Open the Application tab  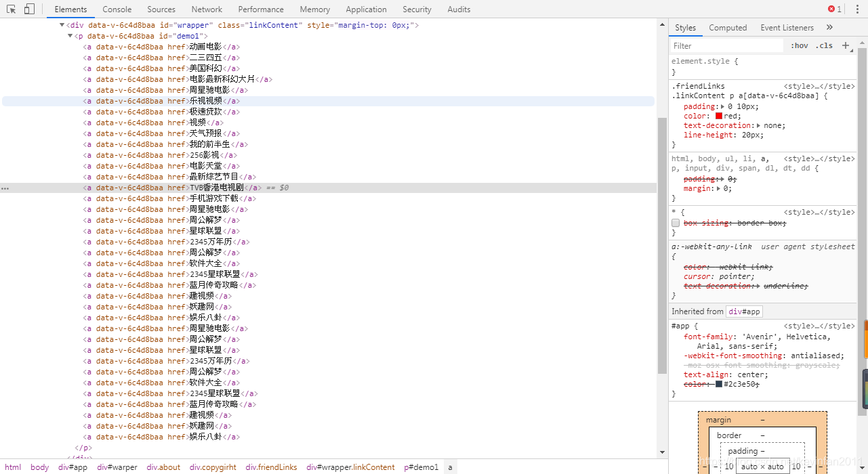(366, 9)
